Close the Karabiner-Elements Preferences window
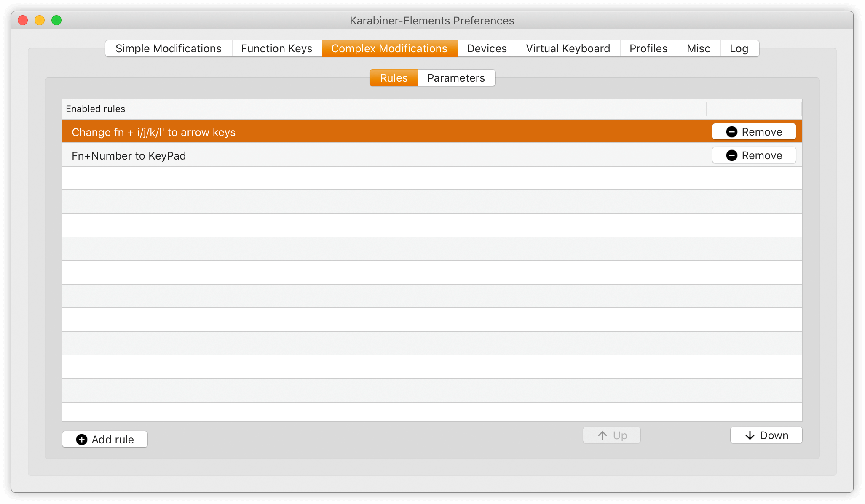Screen dimensions: 865x504 [x=23, y=20]
